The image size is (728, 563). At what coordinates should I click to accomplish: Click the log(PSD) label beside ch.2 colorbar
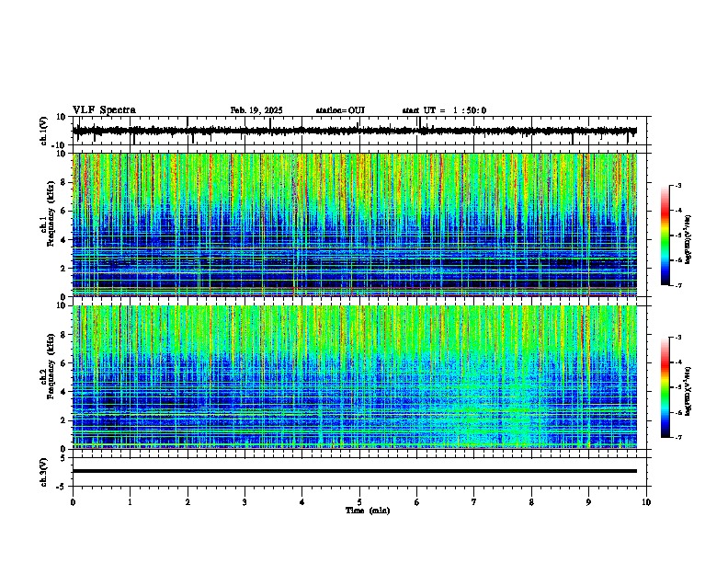pyautogui.click(x=688, y=392)
